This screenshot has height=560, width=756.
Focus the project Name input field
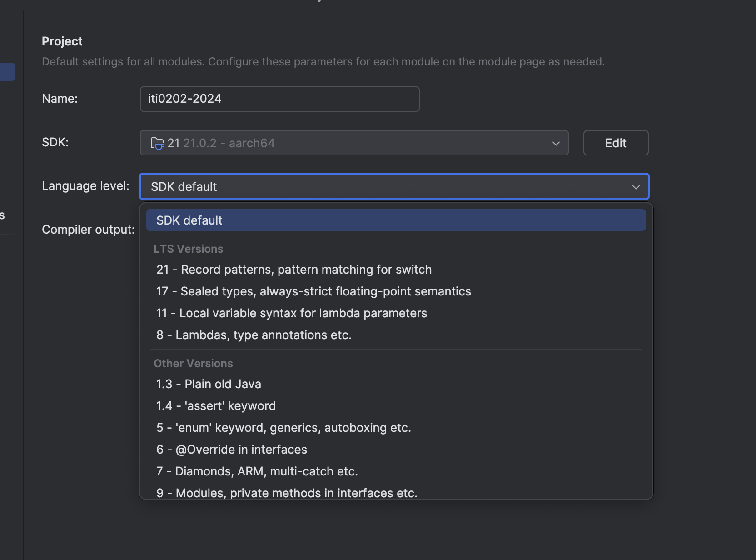click(279, 99)
